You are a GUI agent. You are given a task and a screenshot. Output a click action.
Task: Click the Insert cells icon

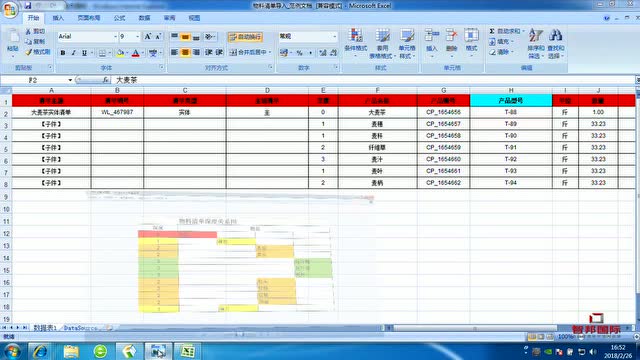pyautogui.click(x=431, y=36)
